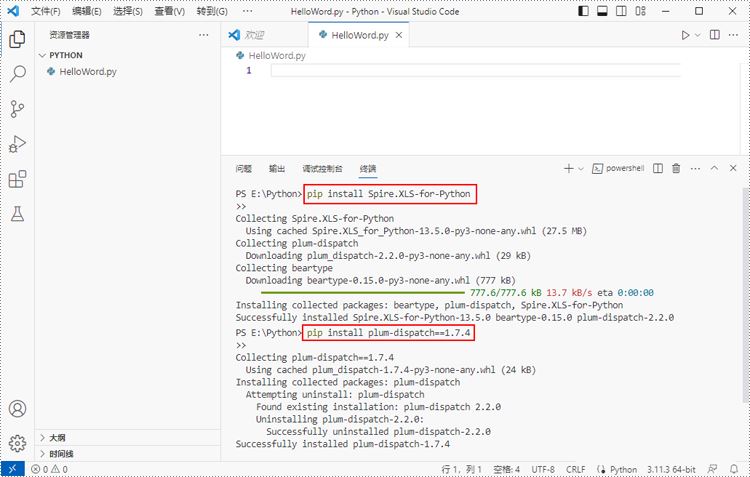Viewport: 750px width, 477px height.
Task: Open editor more actions ellipsis
Action: click(733, 35)
